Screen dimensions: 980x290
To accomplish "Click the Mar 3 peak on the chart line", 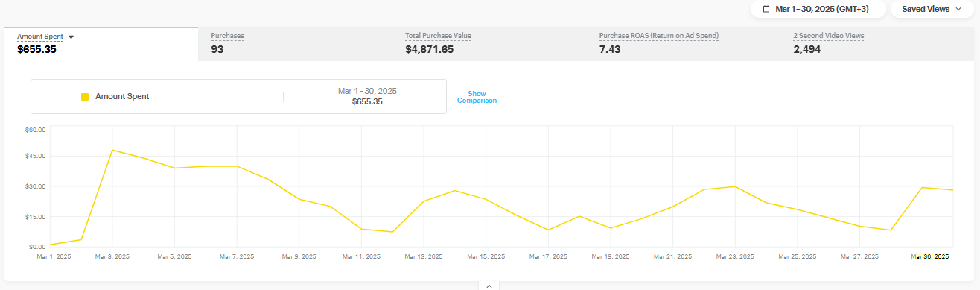I will pos(112,150).
